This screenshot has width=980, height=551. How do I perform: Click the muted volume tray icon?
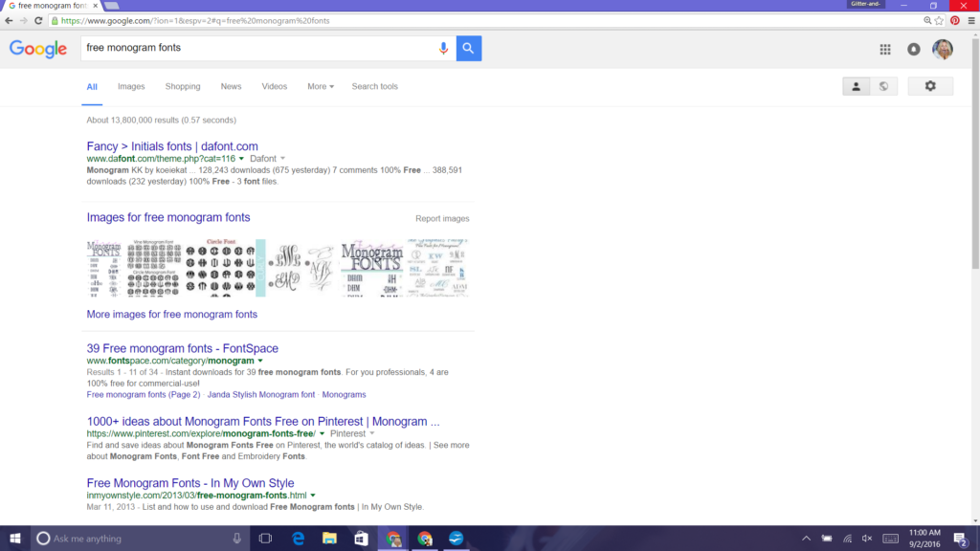click(867, 539)
